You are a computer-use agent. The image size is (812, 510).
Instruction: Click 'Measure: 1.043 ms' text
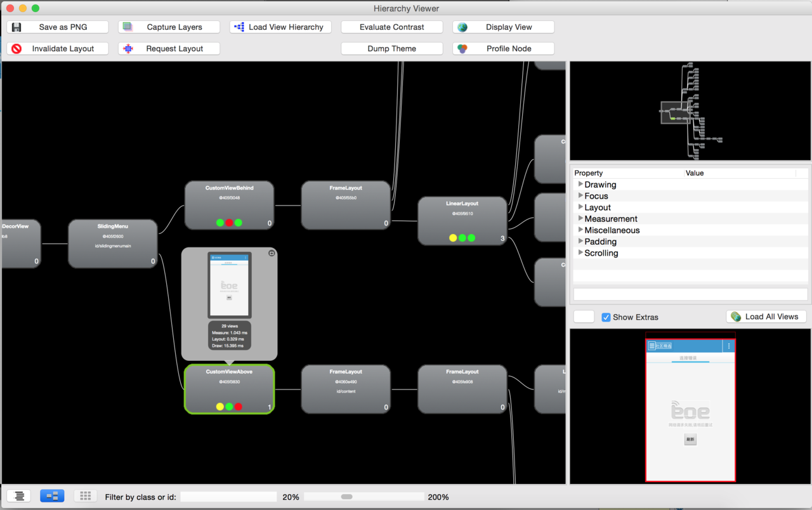pos(230,332)
